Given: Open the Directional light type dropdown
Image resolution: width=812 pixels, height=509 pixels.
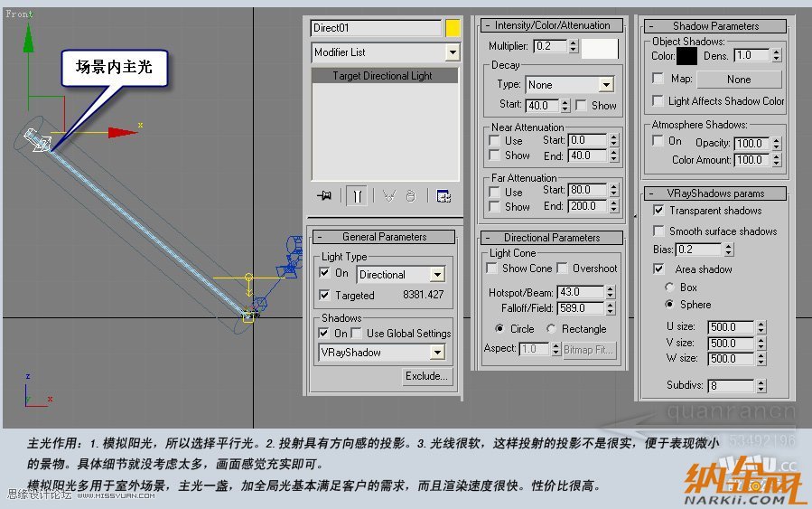Looking at the screenshot, I should tap(437, 274).
